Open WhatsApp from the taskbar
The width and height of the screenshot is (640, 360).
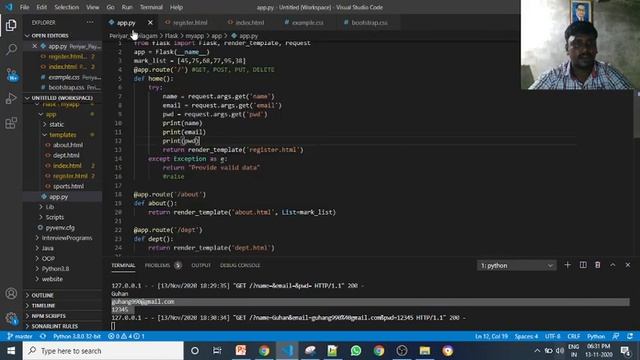356,351
